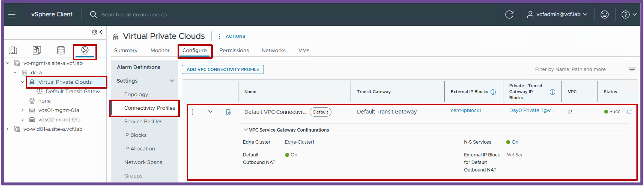Switch to Storage inventory view
This screenshot has height=186, width=644.
click(x=61, y=50)
